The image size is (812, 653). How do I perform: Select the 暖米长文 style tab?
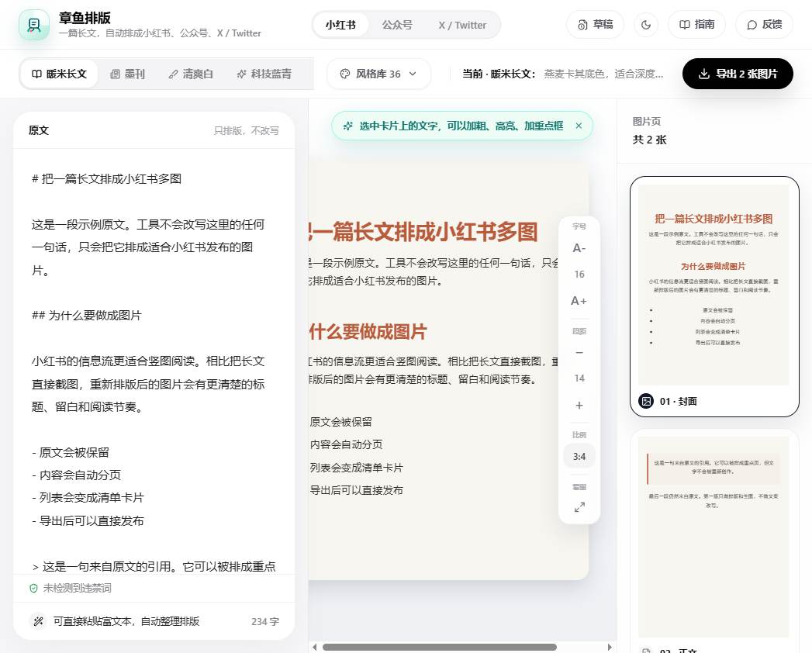coord(59,74)
